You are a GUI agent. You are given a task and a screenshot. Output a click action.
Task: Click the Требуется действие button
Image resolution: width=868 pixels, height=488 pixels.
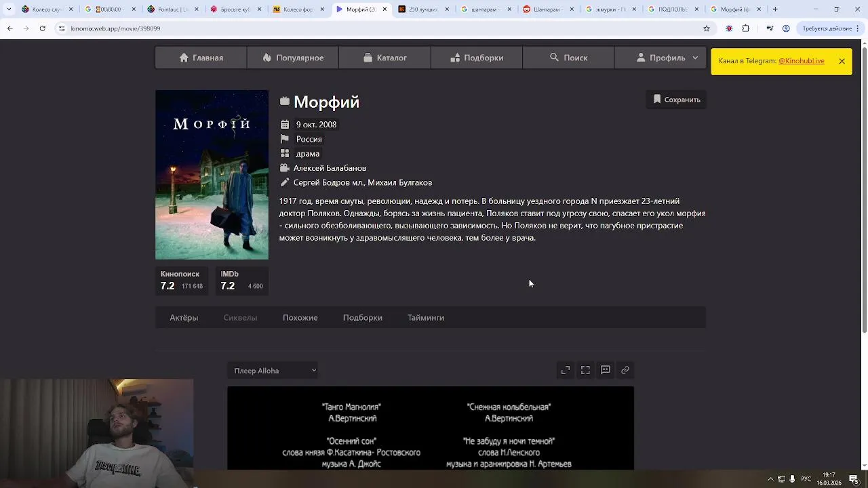(x=830, y=28)
